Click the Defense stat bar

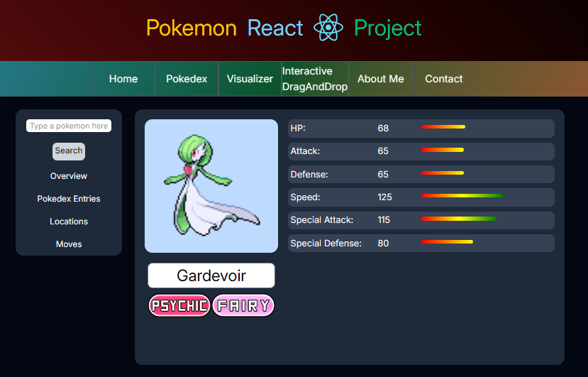pyautogui.click(x=443, y=173)
